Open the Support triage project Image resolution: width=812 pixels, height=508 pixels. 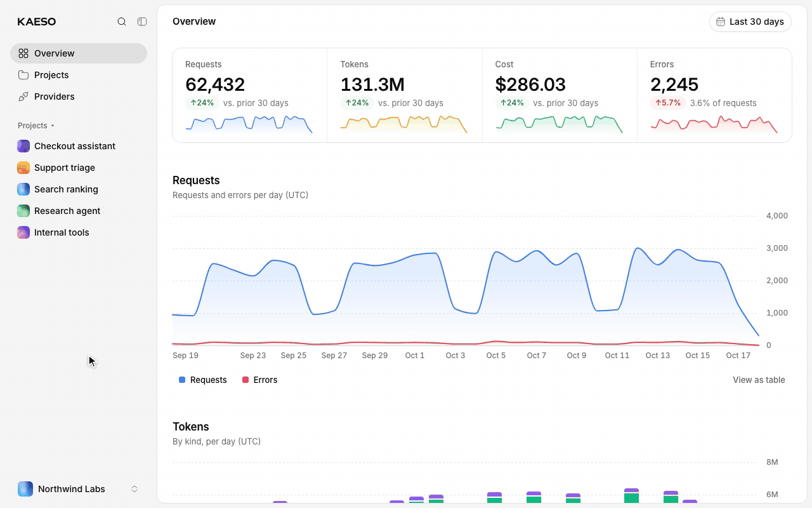coord(79,168)
